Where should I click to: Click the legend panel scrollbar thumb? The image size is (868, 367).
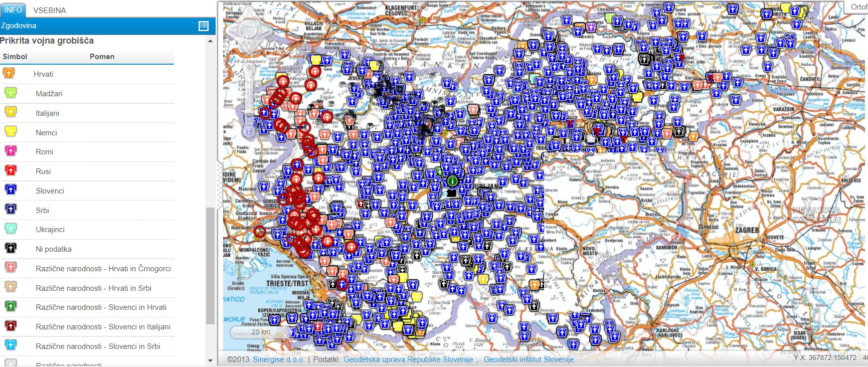tap(210, 266)
